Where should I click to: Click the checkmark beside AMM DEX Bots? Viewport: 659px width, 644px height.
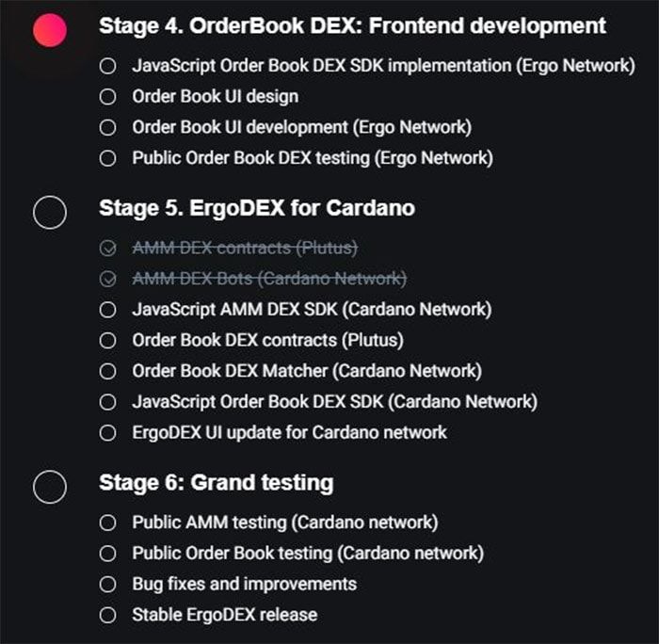[107, 279]
